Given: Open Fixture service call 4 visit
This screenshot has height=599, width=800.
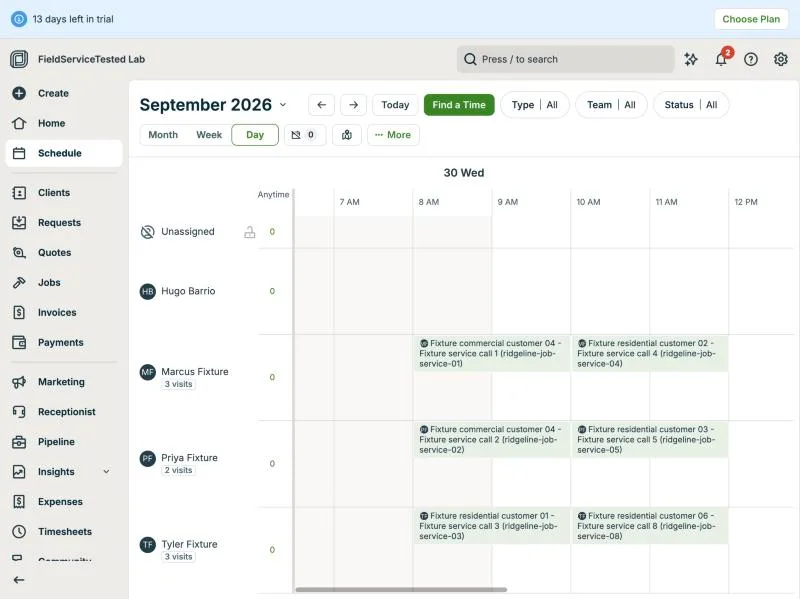Looking at the screenshot, I should pyautogui.click(x=650, y=353).
